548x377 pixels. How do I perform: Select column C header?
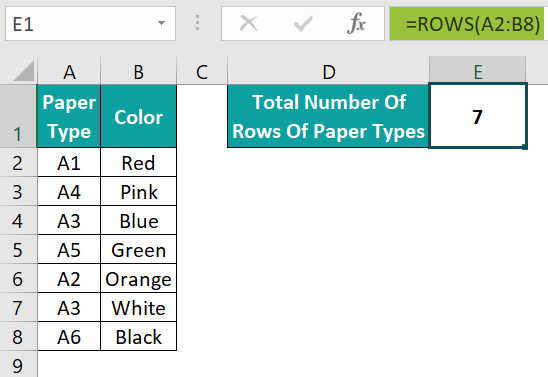coord(202,71)
